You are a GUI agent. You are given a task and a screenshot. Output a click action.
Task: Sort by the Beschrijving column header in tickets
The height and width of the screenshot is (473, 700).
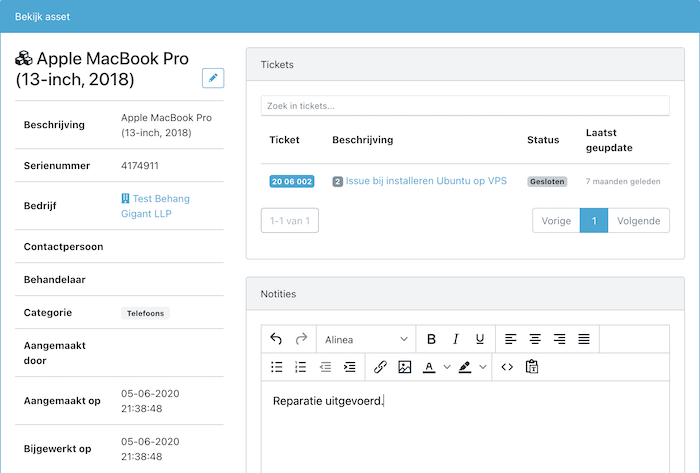coord(362,140)
